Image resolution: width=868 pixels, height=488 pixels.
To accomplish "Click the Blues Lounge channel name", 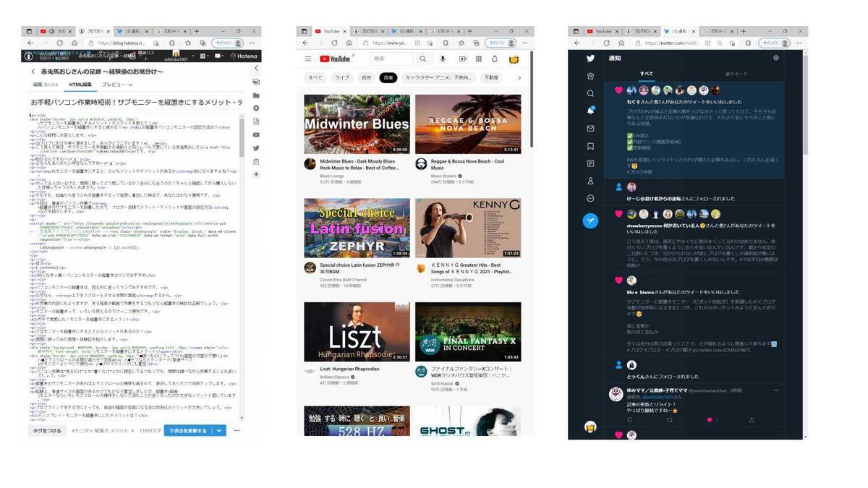I will coord(331,176).
